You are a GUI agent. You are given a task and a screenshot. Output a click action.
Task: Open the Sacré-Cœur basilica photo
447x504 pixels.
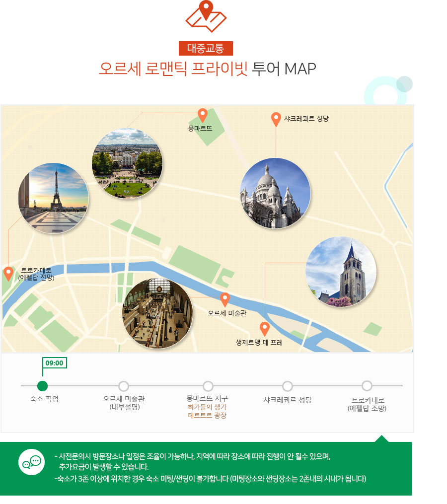pos(275,193)
